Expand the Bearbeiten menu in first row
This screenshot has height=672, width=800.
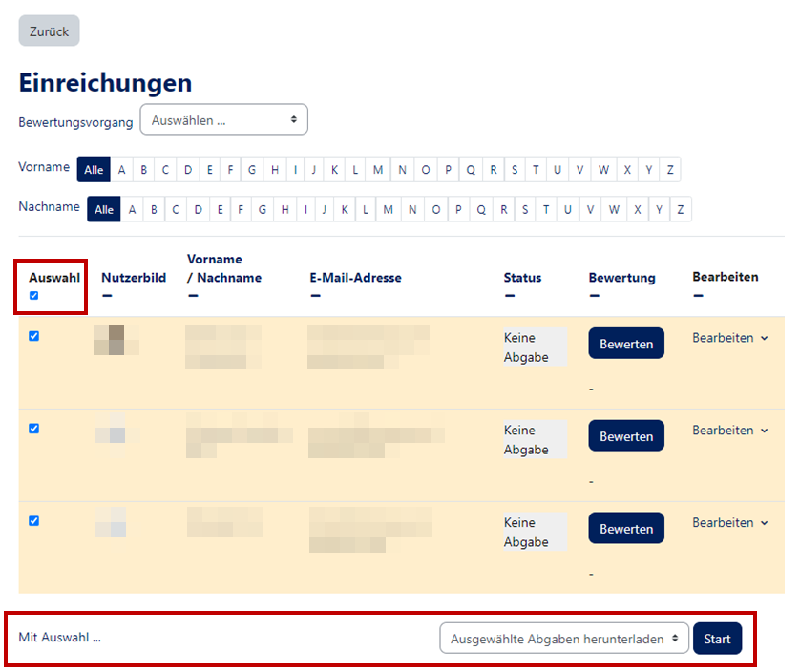(729, 338)
